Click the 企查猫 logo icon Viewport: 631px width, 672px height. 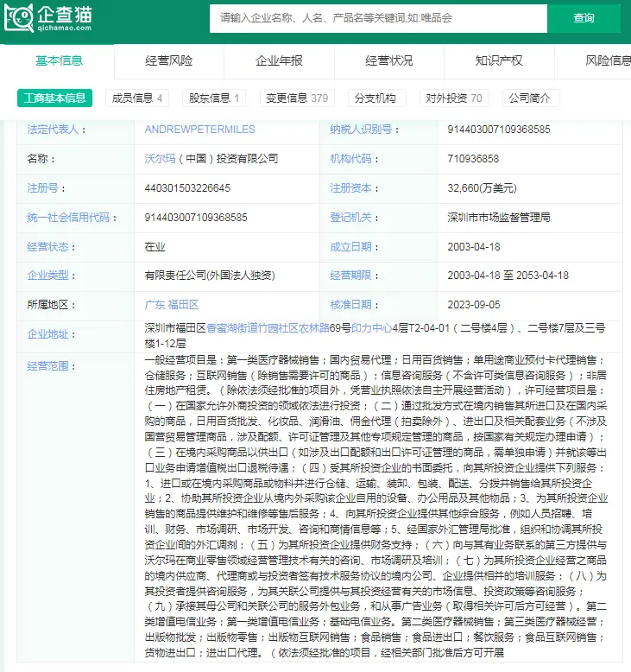(19, 18)
